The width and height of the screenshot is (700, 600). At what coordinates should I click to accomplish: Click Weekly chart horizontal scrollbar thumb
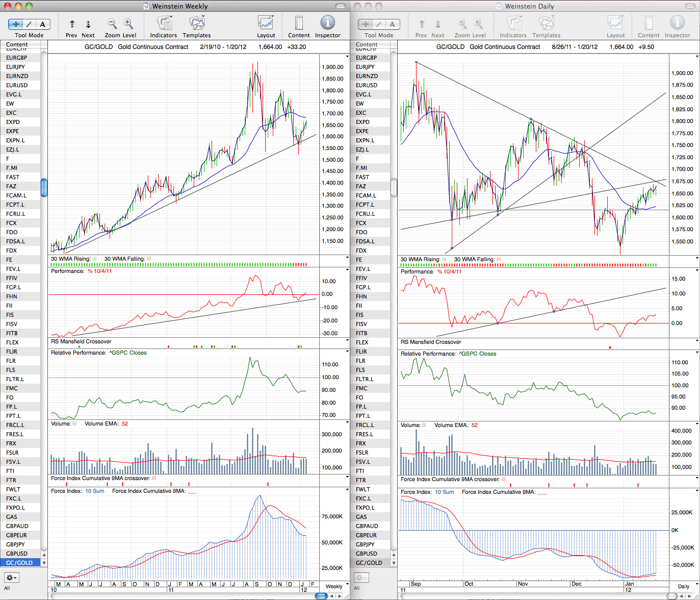tap(321, 596)
